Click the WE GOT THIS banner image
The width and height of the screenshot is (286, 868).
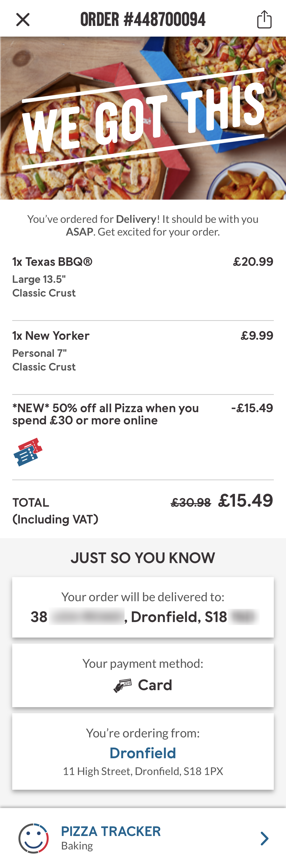click(x=143, y=118)
